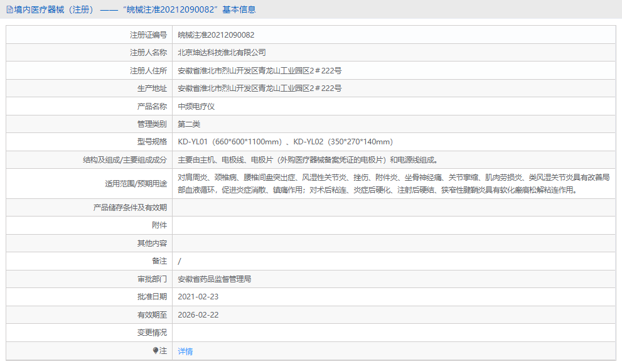Screen dimensions: 622x364
Task: Click the 批准日期 label
Action: point(153,297)
